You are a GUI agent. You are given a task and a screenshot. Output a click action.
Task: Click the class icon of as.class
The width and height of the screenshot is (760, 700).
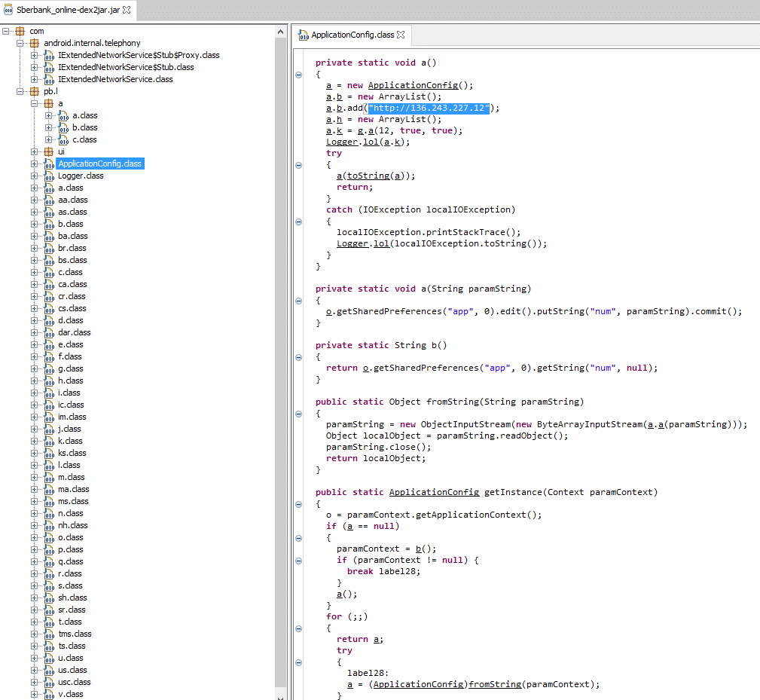48,212
